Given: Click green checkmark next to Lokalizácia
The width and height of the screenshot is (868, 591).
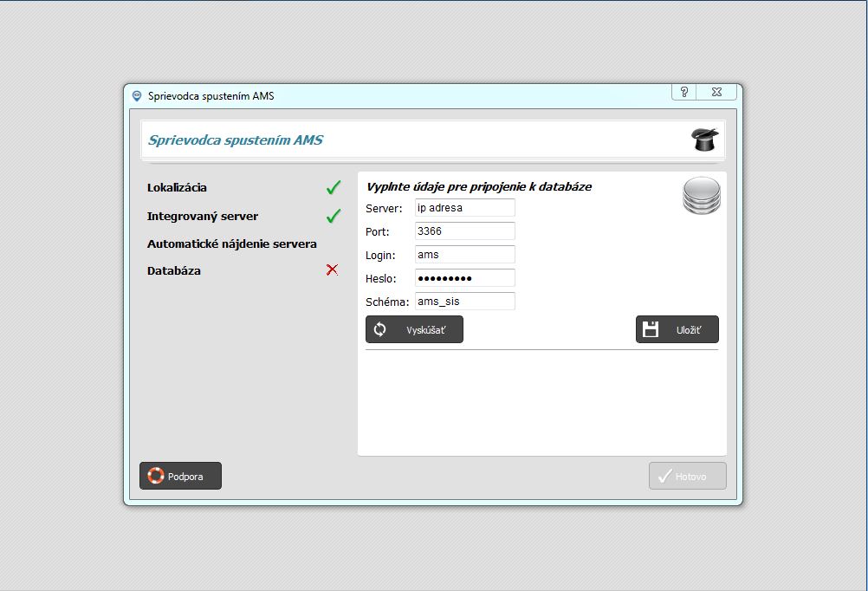Looking at the screenshot, I should coord(334,187).
